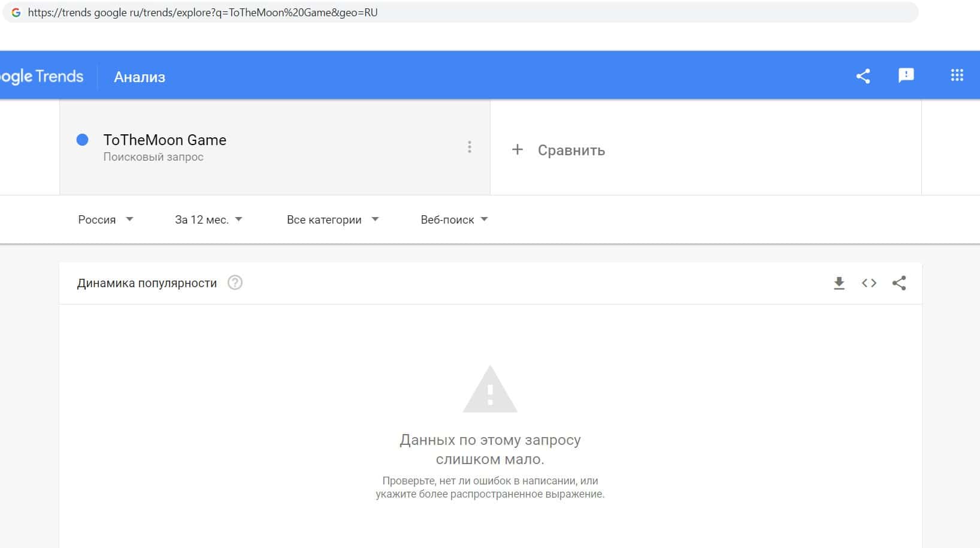This screenshot has height=548, width=980.
Task: Open the Google apps grid icon
Action: coord(957,75)
